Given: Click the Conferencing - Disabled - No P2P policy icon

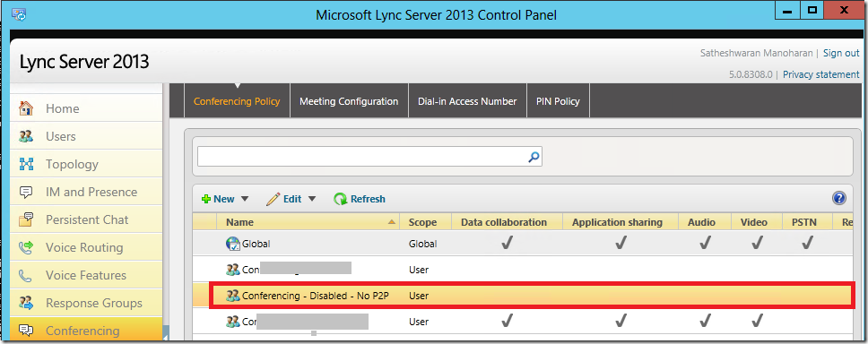Looking at the screenshot, I should tap(233, 296).
